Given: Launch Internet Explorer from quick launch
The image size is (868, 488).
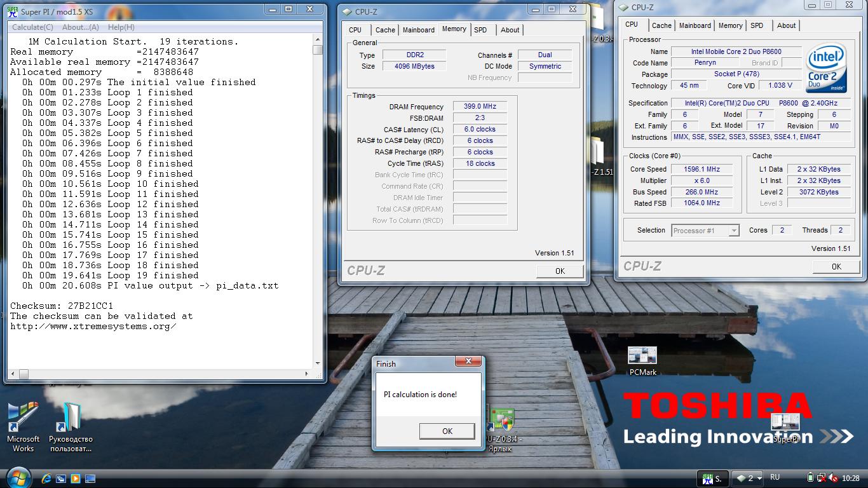Looking at the screenshot, I should 46,478.
